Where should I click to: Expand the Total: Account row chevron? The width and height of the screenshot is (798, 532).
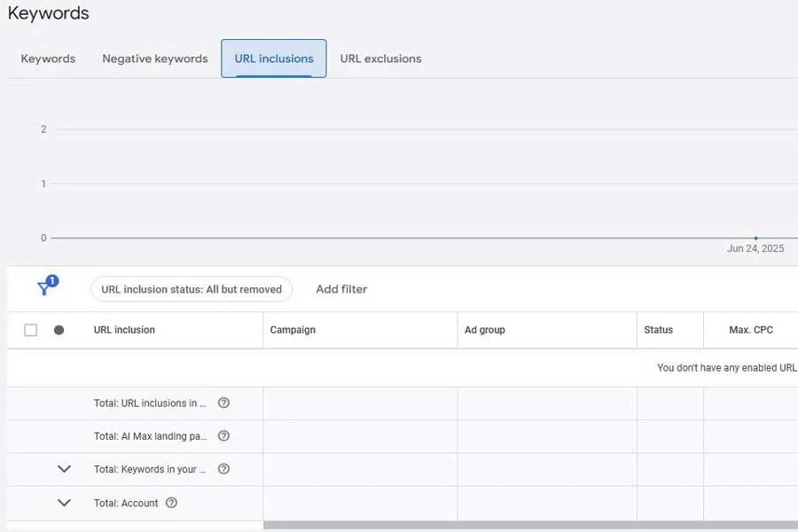[x=64, y=503]
